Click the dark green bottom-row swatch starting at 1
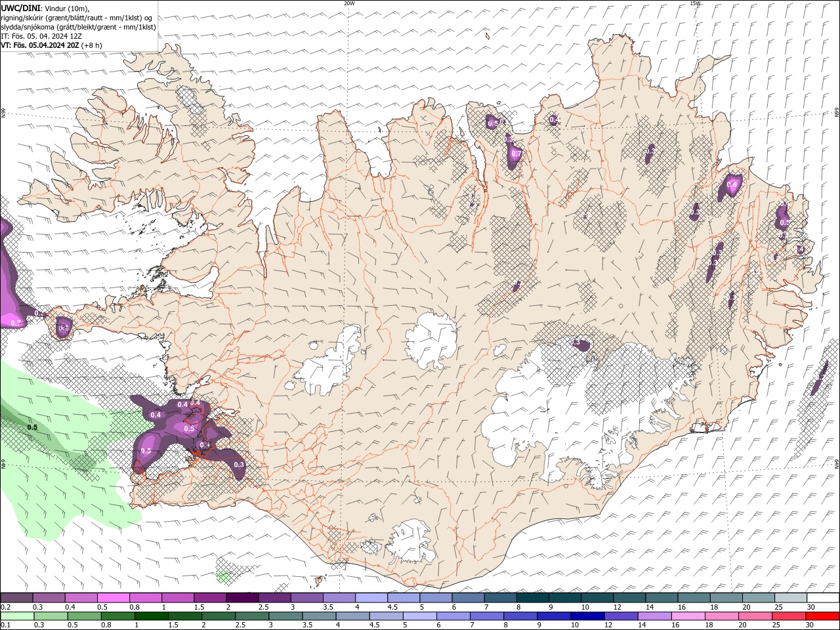The image size is (840, 630). click(x=151, y=616)
